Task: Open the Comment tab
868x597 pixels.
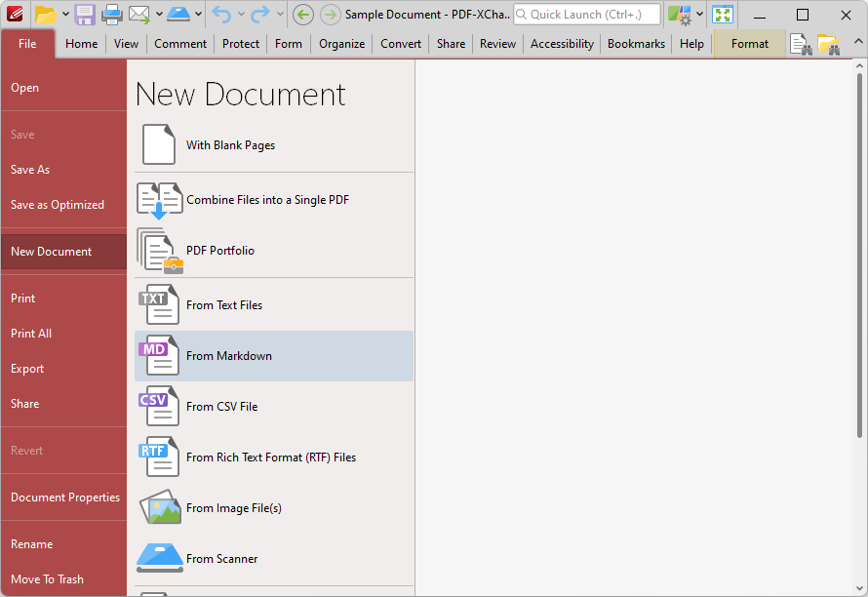Action: coord(180,44)
